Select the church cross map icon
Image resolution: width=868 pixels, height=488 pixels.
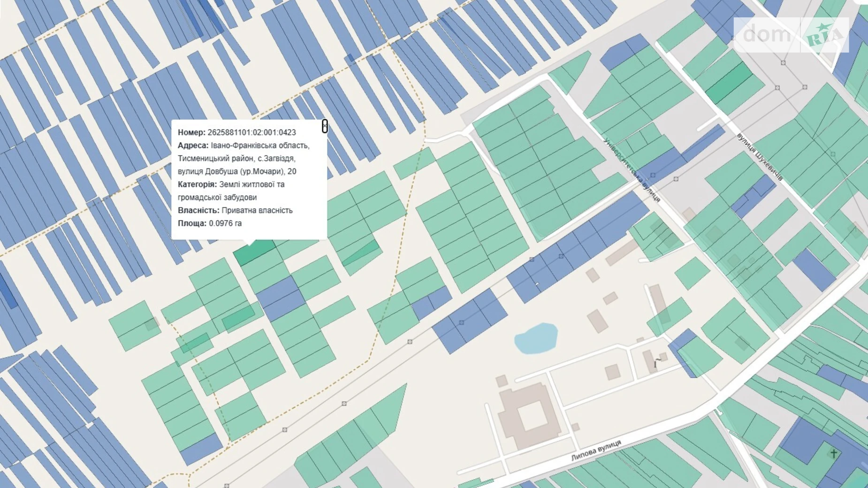(x=833, y=453)
